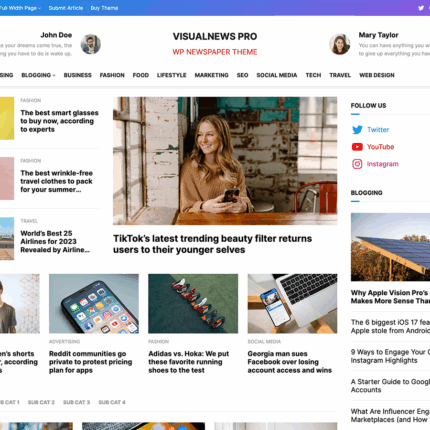Click the YouTube play icon in sidebar

coord(357,147)
